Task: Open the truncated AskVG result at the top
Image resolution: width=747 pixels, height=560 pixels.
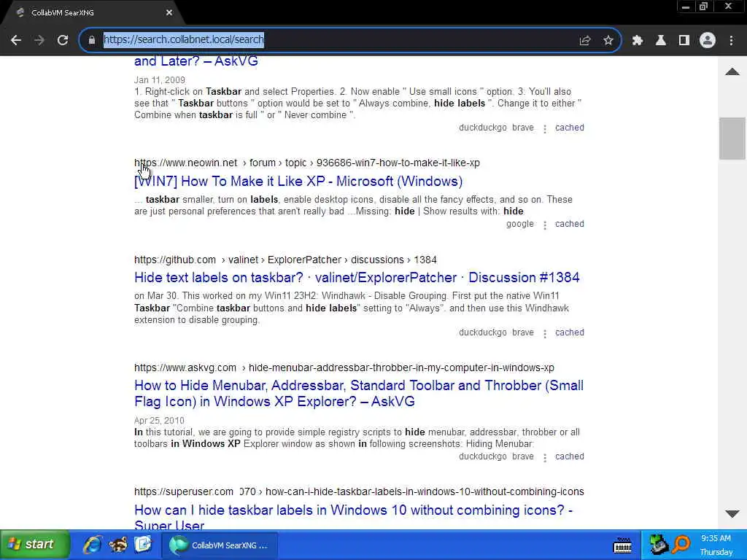Action: 196,61
